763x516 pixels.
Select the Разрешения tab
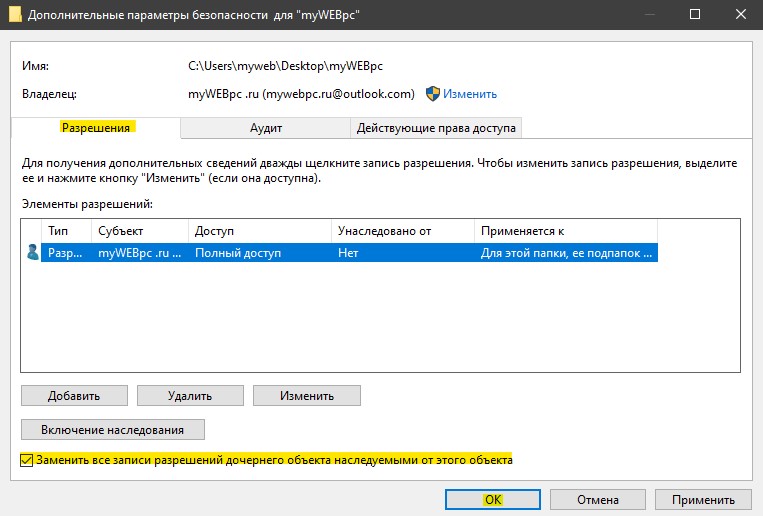[x=96, y=128]
